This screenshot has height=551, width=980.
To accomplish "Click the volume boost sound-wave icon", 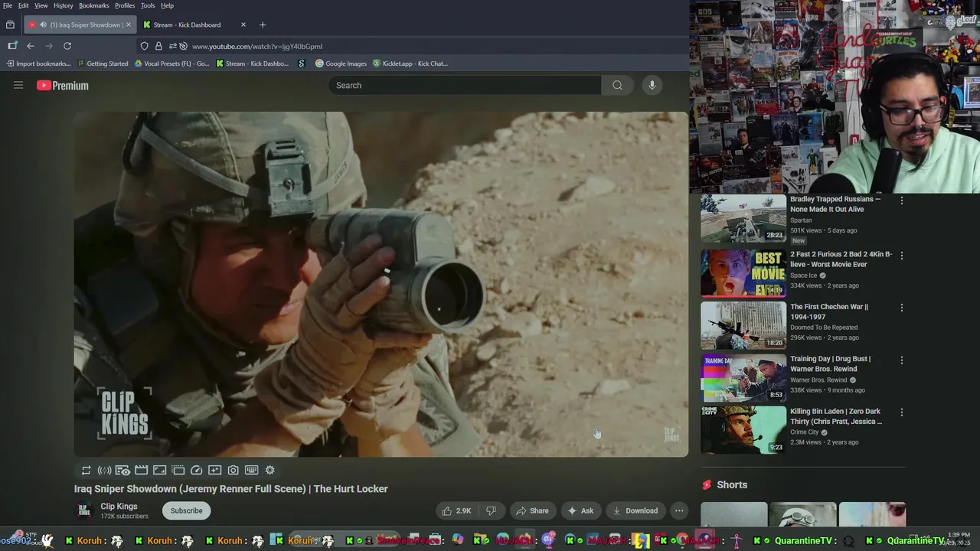I will 105,471.
